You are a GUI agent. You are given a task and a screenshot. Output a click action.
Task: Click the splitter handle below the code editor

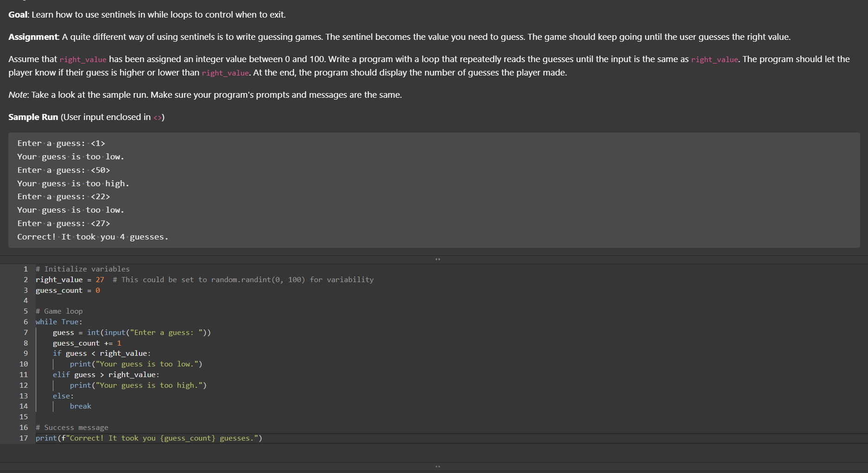pyautogui.click(x=437, y=467)
